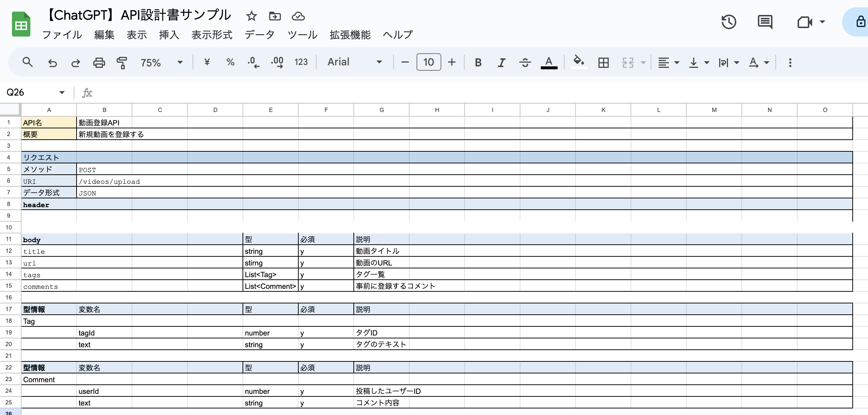Open version history
Image resolution: width=868 pixels, height=415 pixels.
tap(729, 22)
